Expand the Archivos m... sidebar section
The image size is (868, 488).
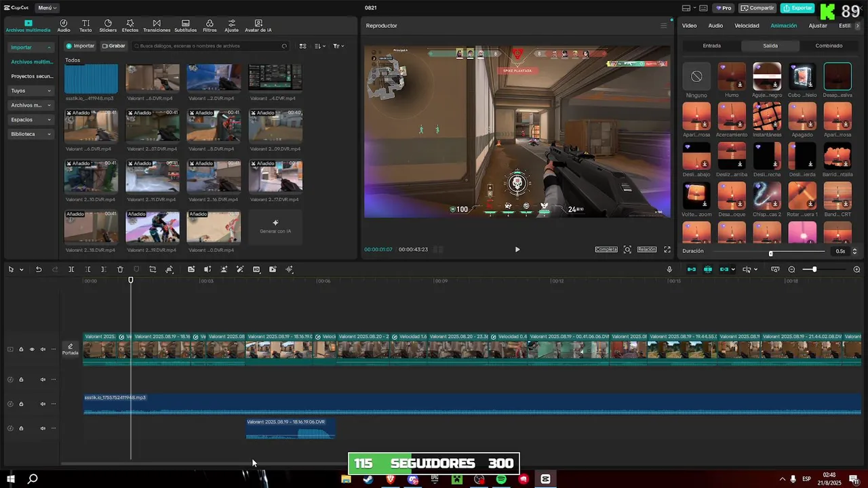pos(31,105)
